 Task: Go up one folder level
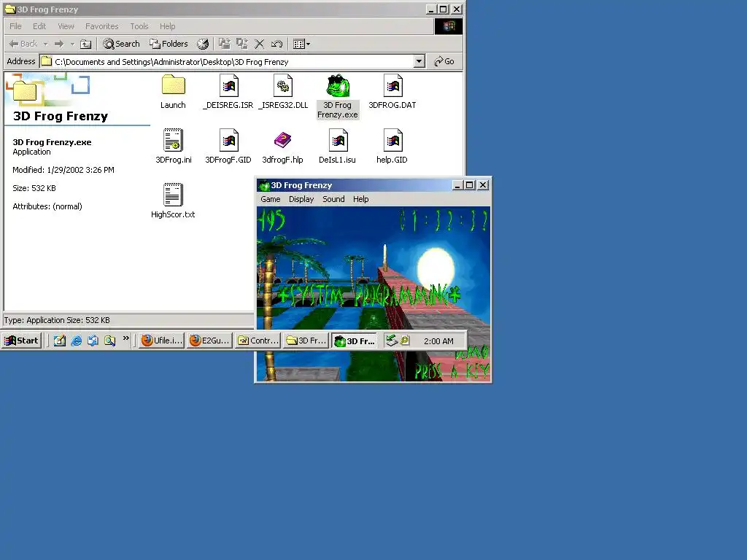(x=85, y=44)
